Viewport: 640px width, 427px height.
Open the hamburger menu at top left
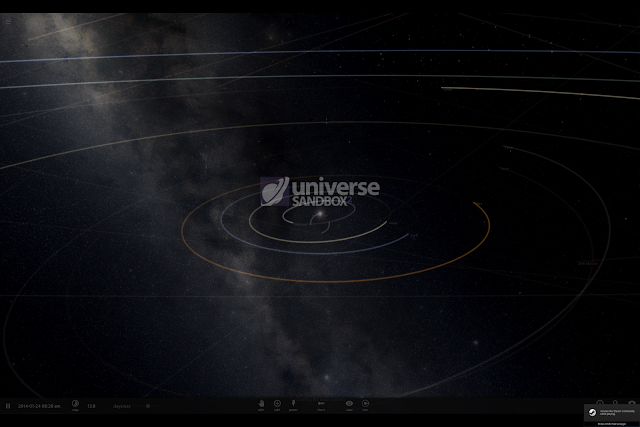[x=8, y=22]
